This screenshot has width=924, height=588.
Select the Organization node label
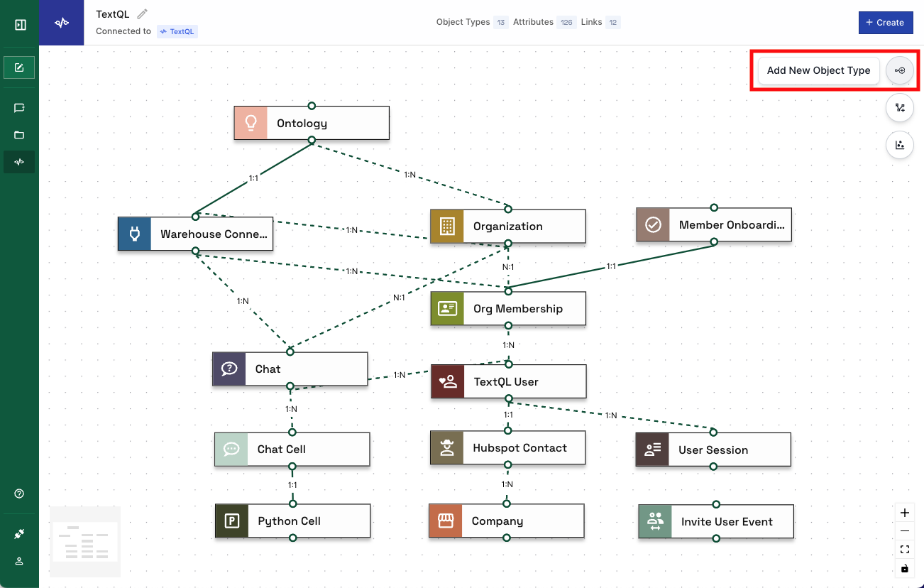pyautogui.click(x=508, y=227)
